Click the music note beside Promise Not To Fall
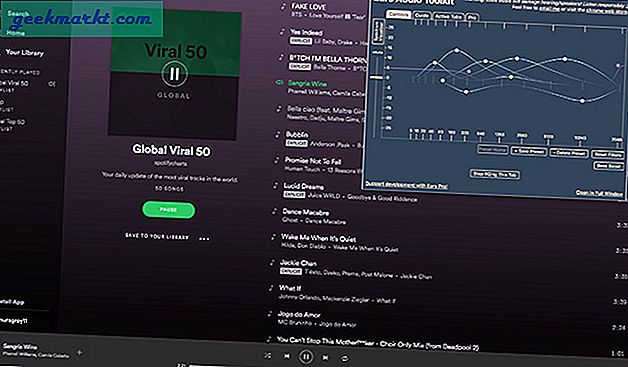Image resolution: width=628 pixels, height=367 pixels. pos(276,160)
